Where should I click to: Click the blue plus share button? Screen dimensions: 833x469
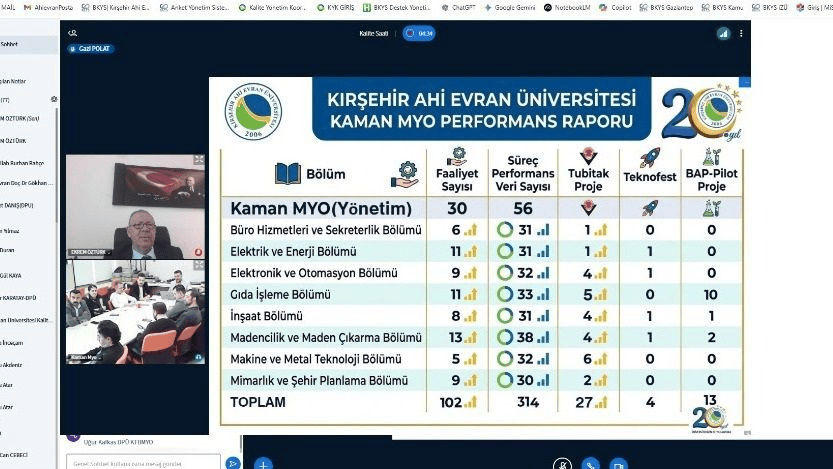(262, 464)
